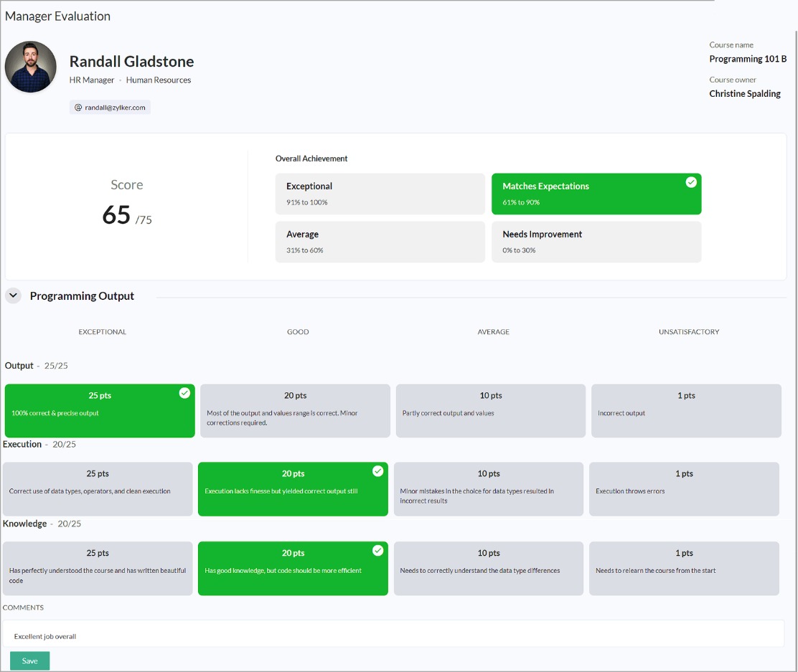Click the checkmark on Output 25 pts card
Viewport: 798px width, 672px height.
[x=184, y=393]
